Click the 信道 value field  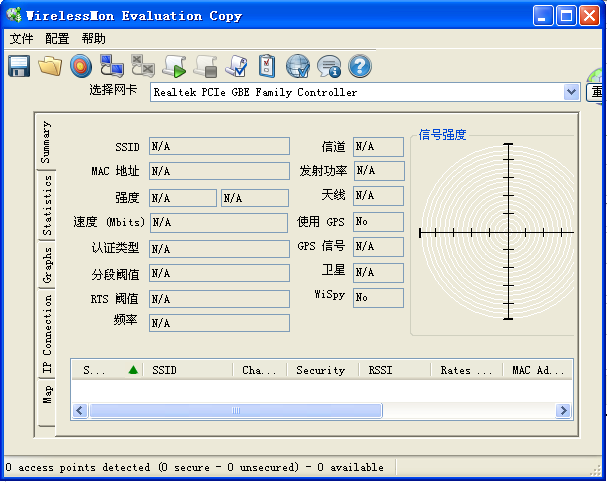[378, 146]
